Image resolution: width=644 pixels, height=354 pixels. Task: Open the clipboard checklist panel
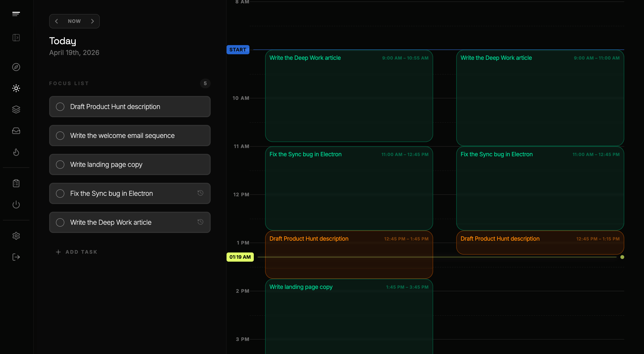pos(16,183)
